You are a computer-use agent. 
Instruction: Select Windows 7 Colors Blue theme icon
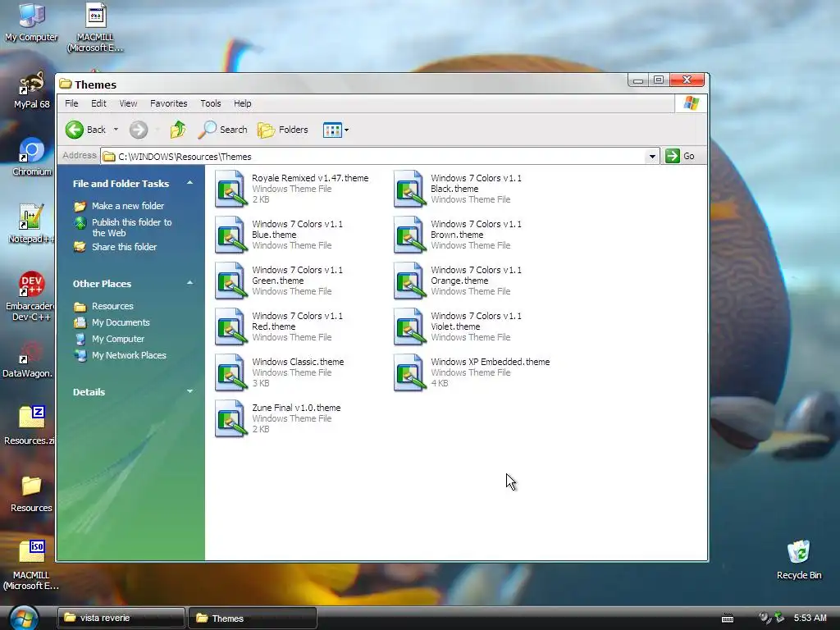click(231, 235)
